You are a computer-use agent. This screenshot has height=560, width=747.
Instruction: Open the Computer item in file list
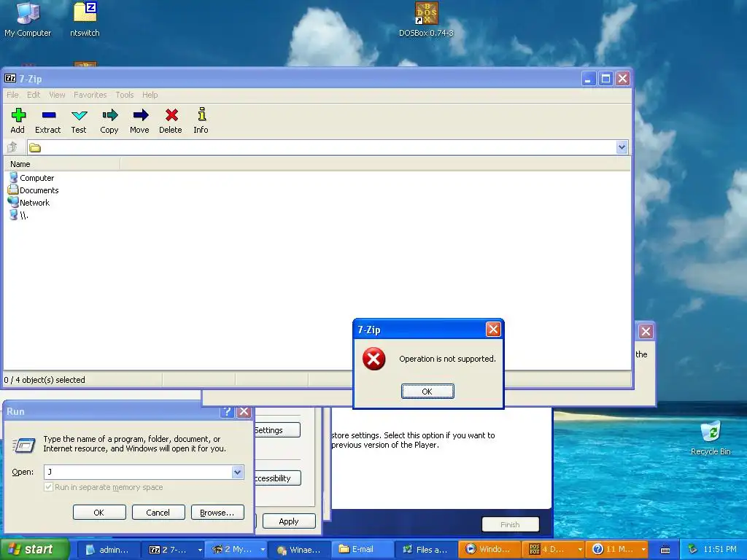coord(32,178)
